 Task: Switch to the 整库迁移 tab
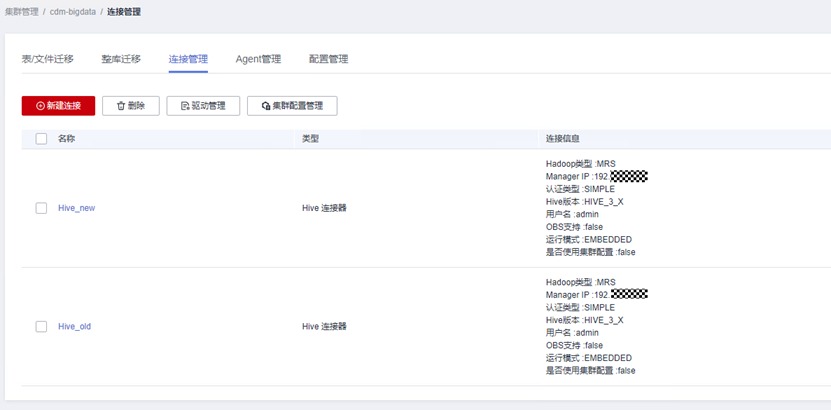[121, 59]
